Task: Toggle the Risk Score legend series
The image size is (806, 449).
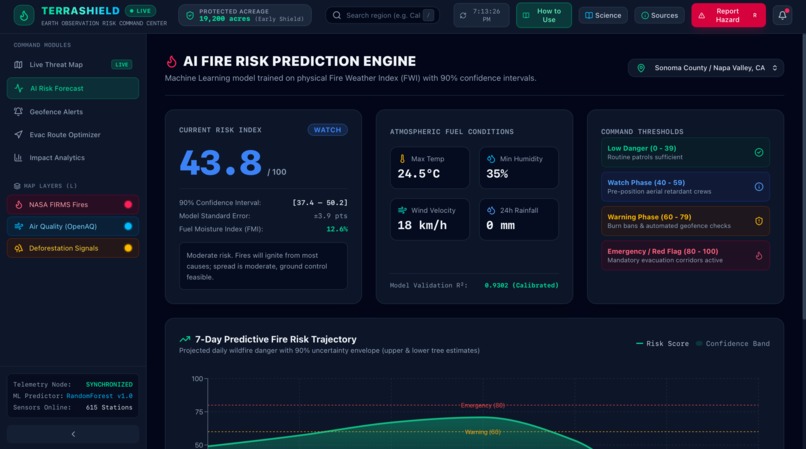Action: [662, 344]
